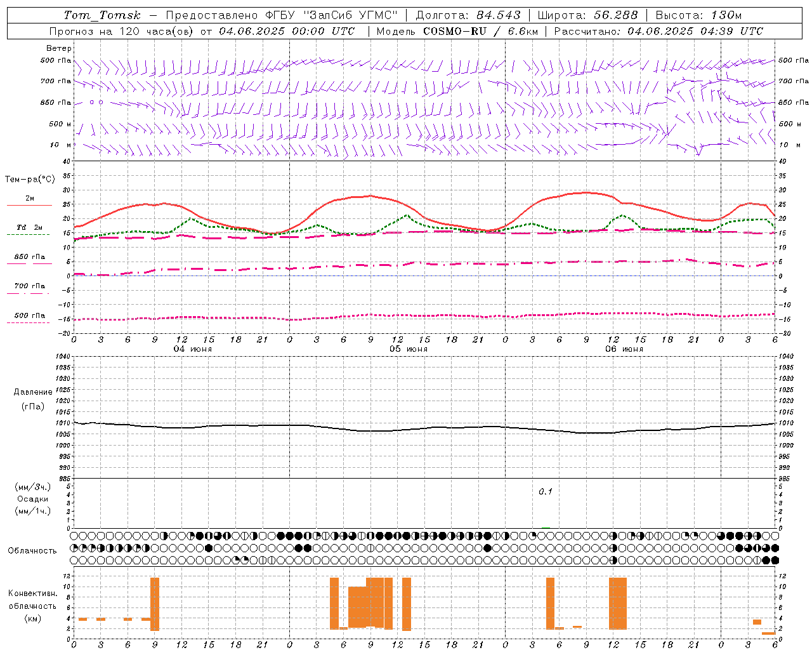The height and width of the screenshot is (650, 812).
Task: Select the Долгота: 84.543 value
Action: coord(468,15)
